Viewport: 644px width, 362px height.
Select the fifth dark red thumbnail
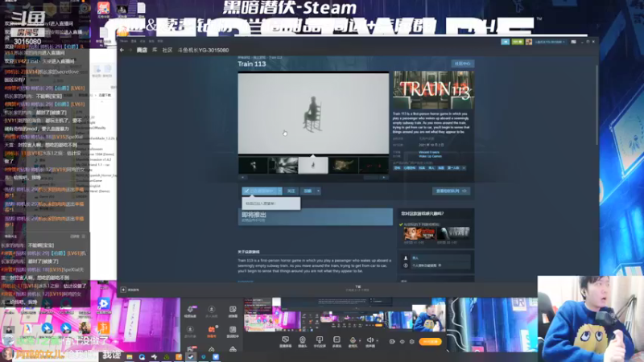coord(374,166)
